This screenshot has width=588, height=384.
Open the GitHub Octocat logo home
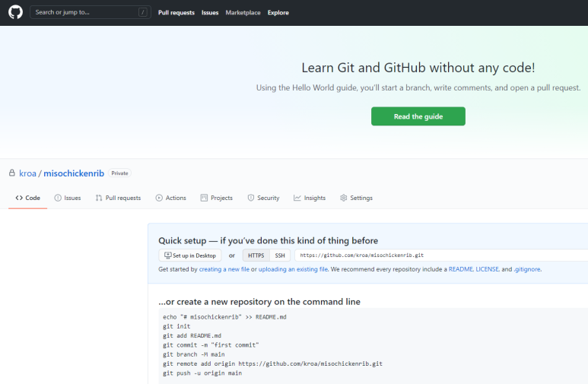pos(15,12)
